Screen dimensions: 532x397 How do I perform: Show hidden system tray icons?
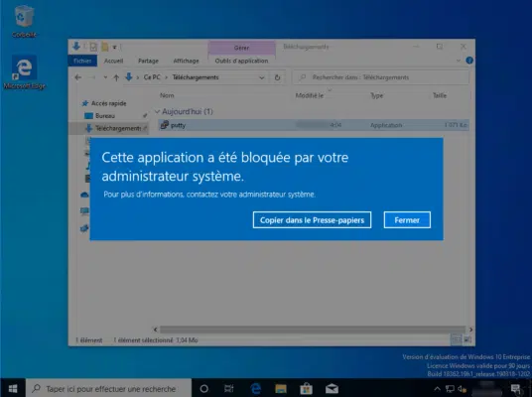click(437, 389)
